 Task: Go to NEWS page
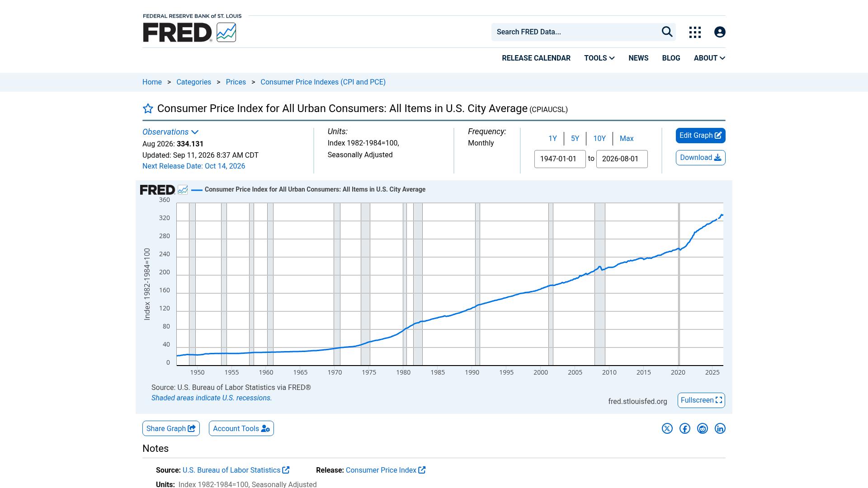(x=638, y=58)
